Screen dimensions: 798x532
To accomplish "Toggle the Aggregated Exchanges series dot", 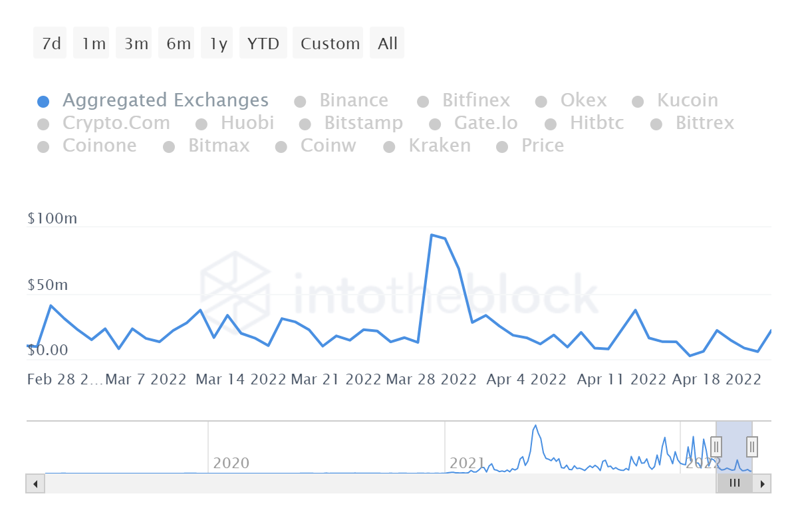I will pos(43,102).
